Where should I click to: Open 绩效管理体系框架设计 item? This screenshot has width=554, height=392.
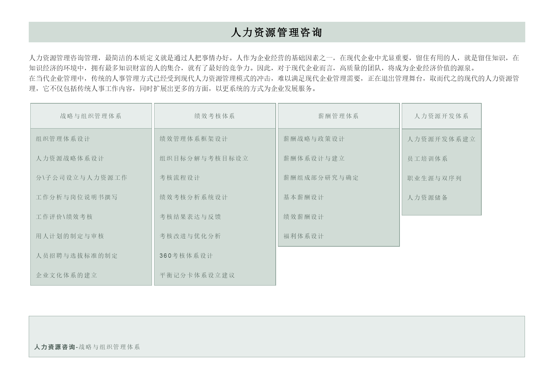click(194, 139)
